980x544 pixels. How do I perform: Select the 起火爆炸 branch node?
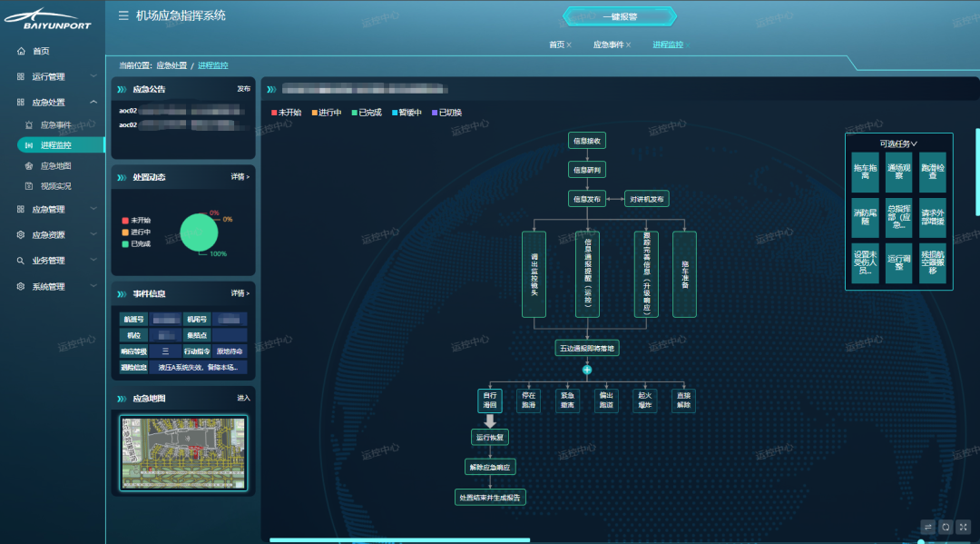point(645,401)
